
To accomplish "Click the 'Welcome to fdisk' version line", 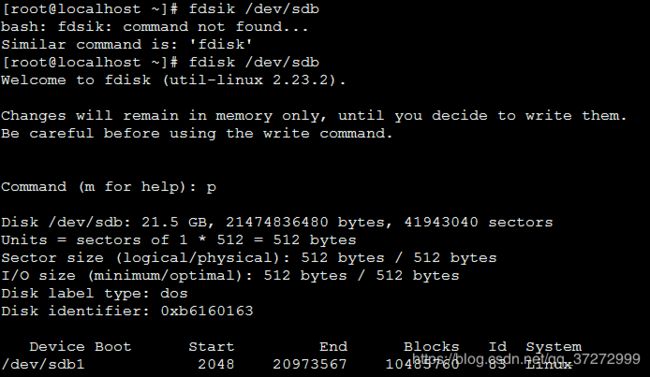I will coord(173,80).
